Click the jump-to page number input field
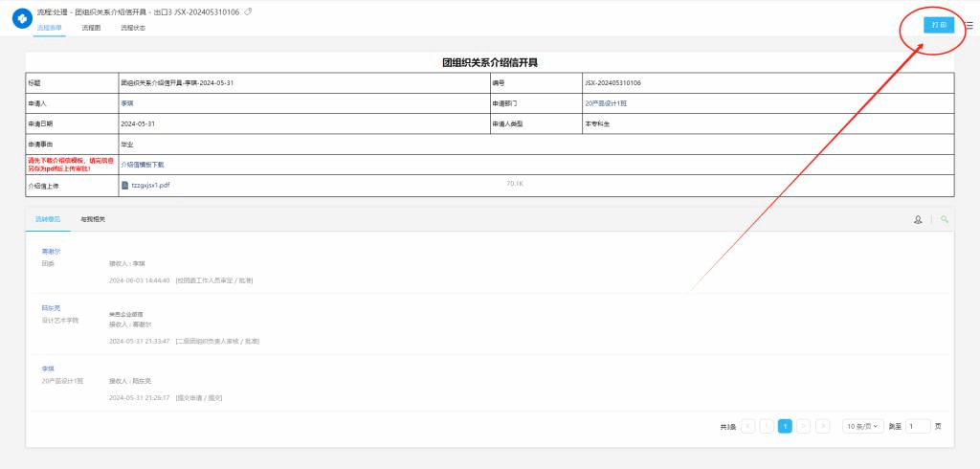This screenshot has width=980, height=469. pos(917,426)
